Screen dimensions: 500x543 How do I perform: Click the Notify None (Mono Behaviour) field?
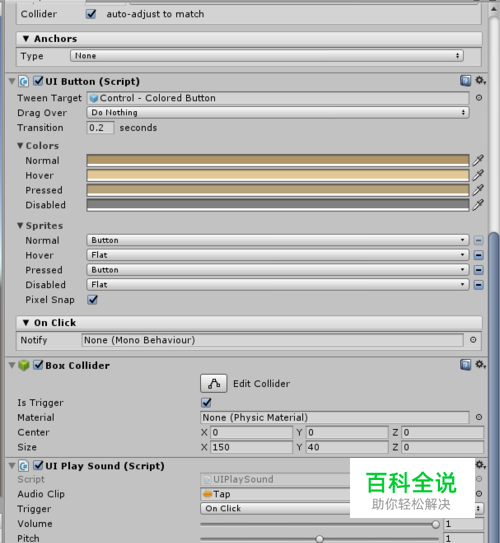273,340
